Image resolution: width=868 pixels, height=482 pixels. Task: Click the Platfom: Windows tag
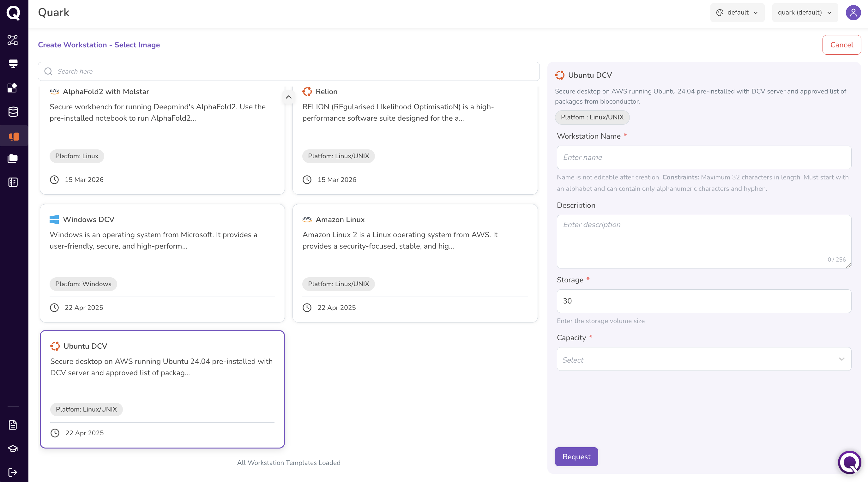point(83,284)
